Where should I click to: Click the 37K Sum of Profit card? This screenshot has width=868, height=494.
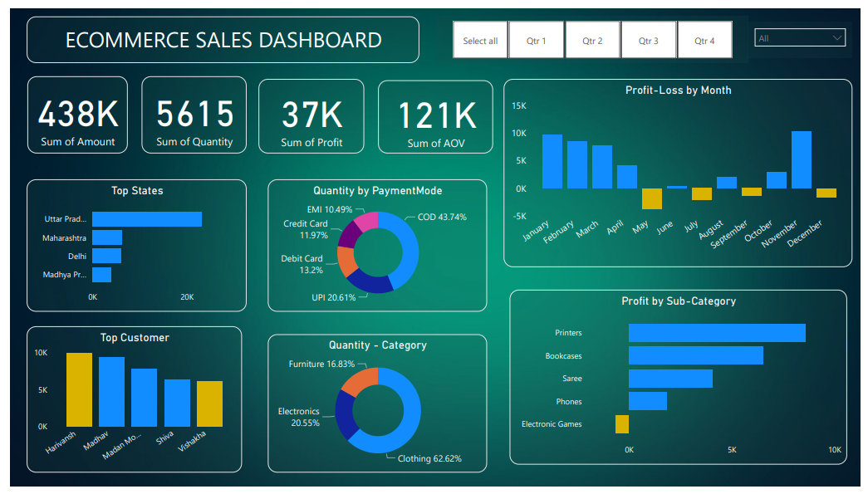tap(311, 115)
